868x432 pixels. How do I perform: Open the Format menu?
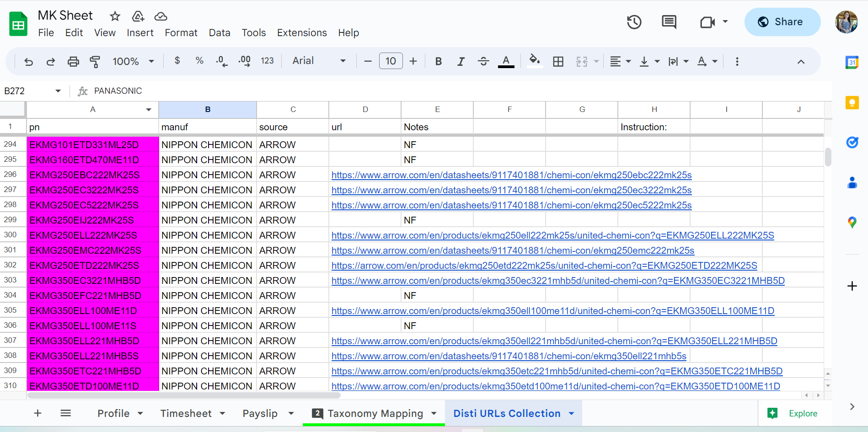[181, 33]
